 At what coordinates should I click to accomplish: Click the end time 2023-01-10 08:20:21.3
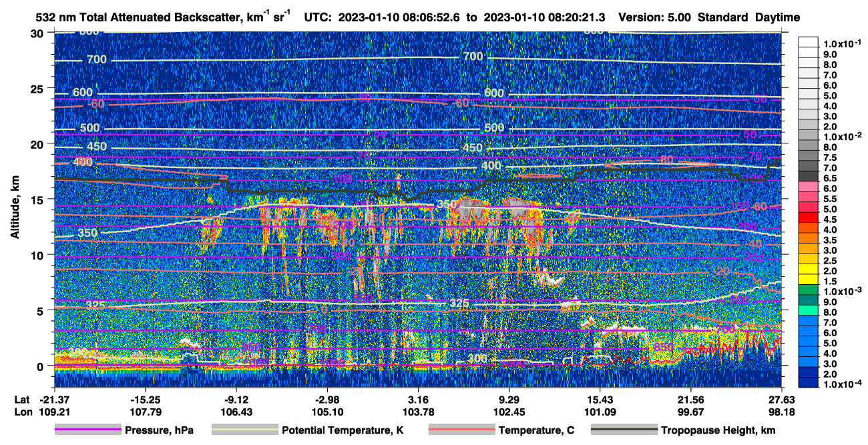click(544, 17)
